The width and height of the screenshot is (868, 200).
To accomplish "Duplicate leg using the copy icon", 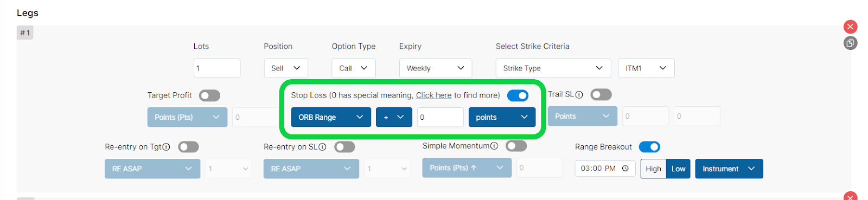I will [x=850, y=43].
